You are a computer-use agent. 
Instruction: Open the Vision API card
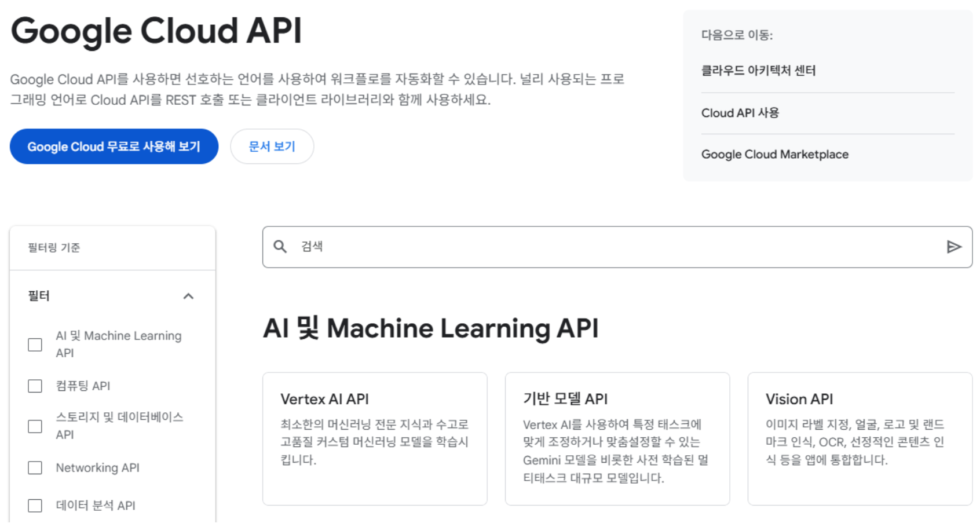860,439
